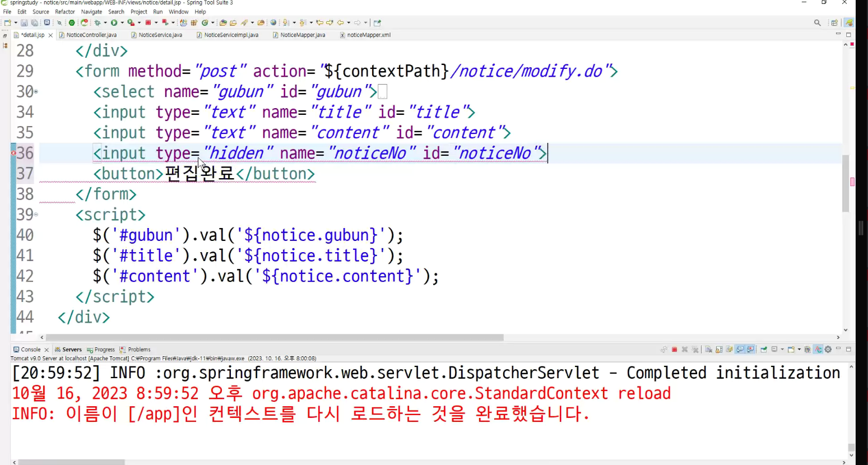The image size is (868, 465).
Task: Click the Open Type folder icon
Action: 223,23
